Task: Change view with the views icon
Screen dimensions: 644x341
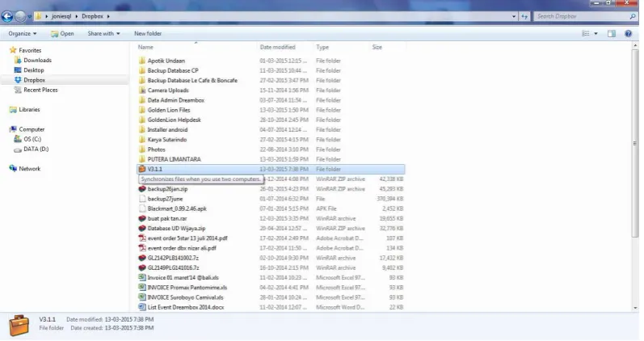Action: click(586, 34)
